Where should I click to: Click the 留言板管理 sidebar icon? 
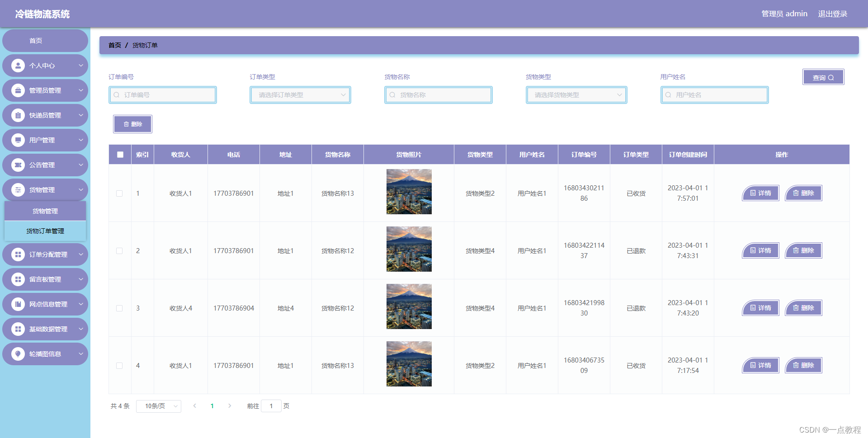(18, 279)
